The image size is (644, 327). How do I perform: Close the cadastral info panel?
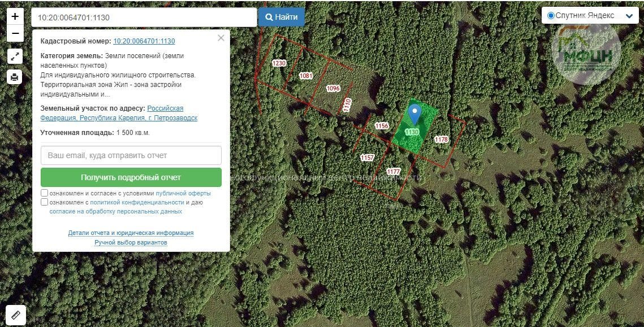221,38
